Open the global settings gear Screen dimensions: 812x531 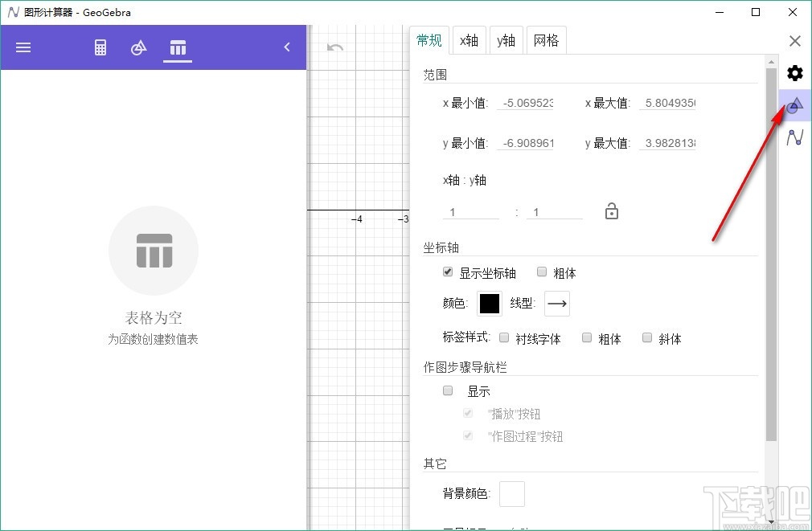click(x=794, y=72)
